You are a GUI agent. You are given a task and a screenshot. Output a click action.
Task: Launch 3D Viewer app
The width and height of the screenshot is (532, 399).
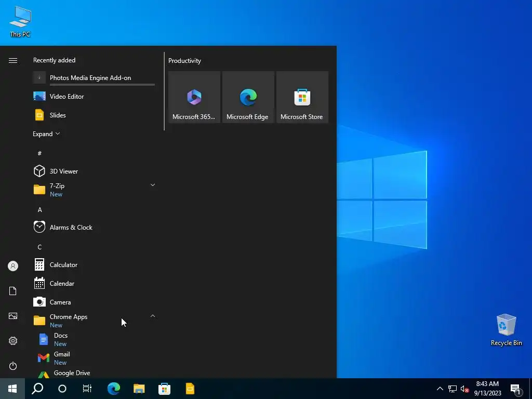point(94,171)
